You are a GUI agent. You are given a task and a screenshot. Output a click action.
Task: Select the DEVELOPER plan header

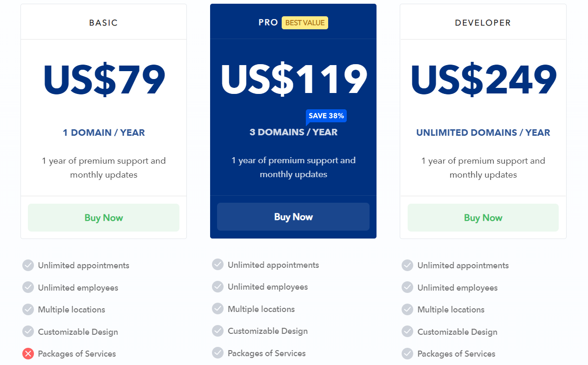click(483, 22)
